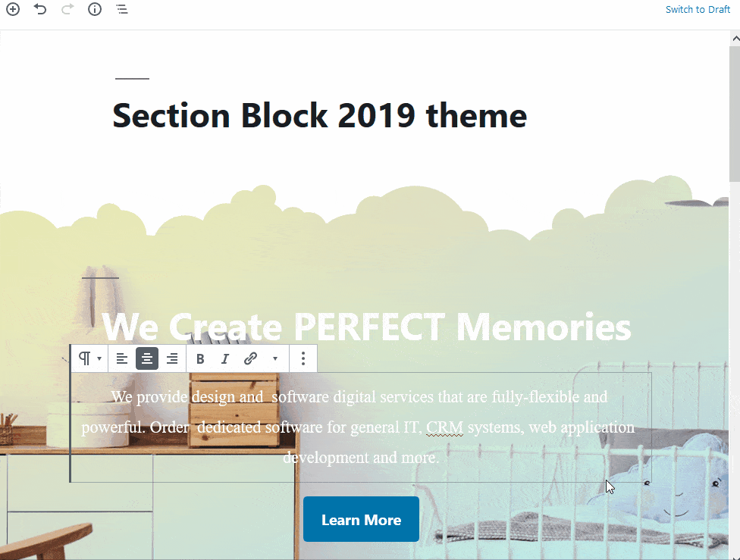This screenshot has height=560, width=740.
Task: Click Switch to Draft link
Action: (698, 9)
